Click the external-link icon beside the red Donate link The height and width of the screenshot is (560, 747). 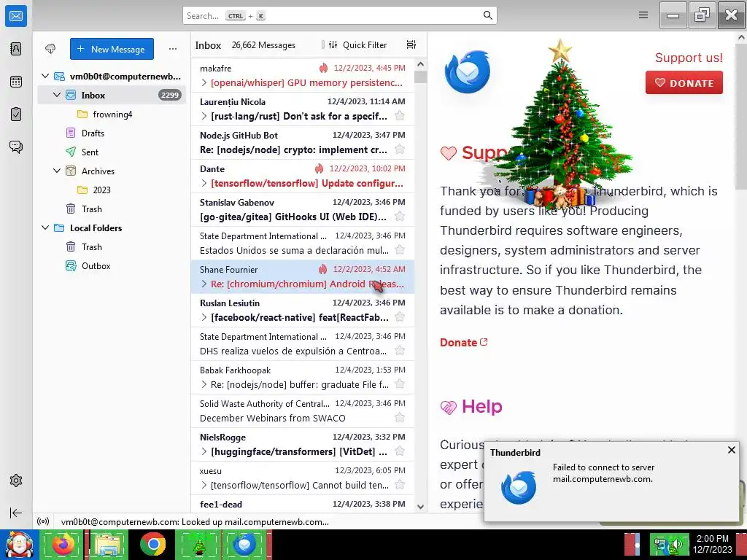pos(484,342)
